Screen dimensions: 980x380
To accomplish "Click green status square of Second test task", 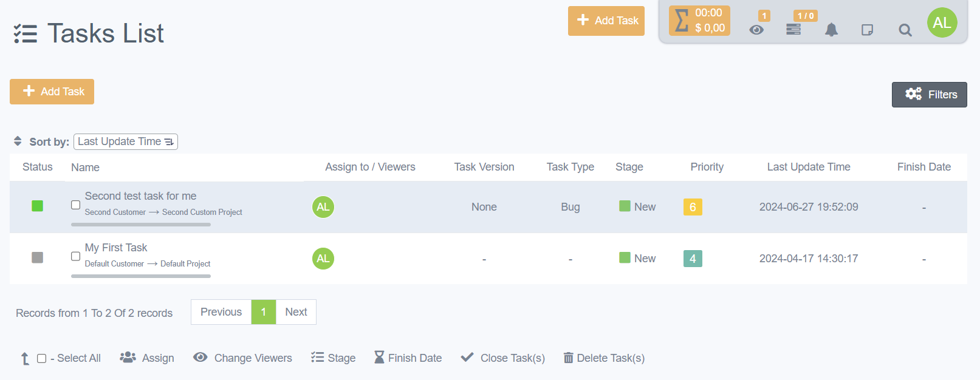I will coord(38,206).
